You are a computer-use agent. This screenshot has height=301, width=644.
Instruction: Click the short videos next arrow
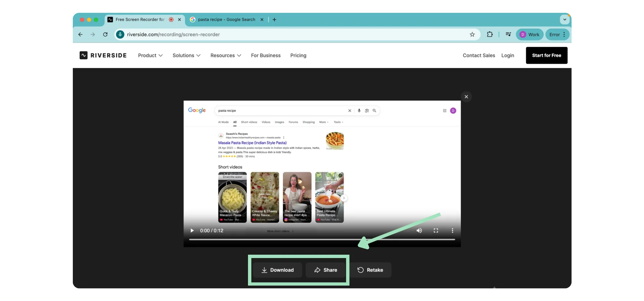coord(344,198)
